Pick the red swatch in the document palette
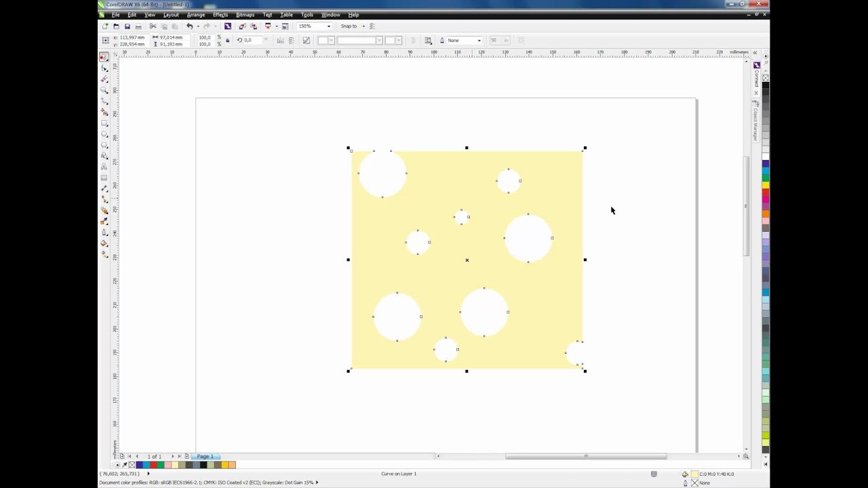This screenshot has height=488, width=868. pyautogui.click(x=154, y=465)
